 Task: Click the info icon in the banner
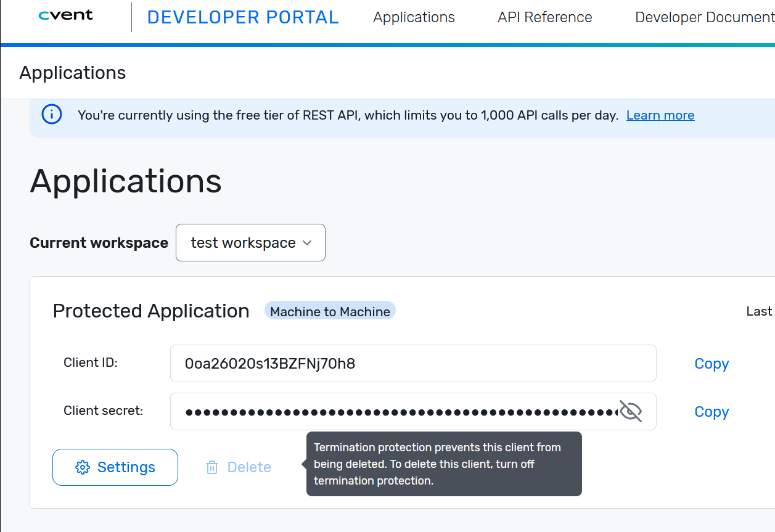(x=52, y=114)
